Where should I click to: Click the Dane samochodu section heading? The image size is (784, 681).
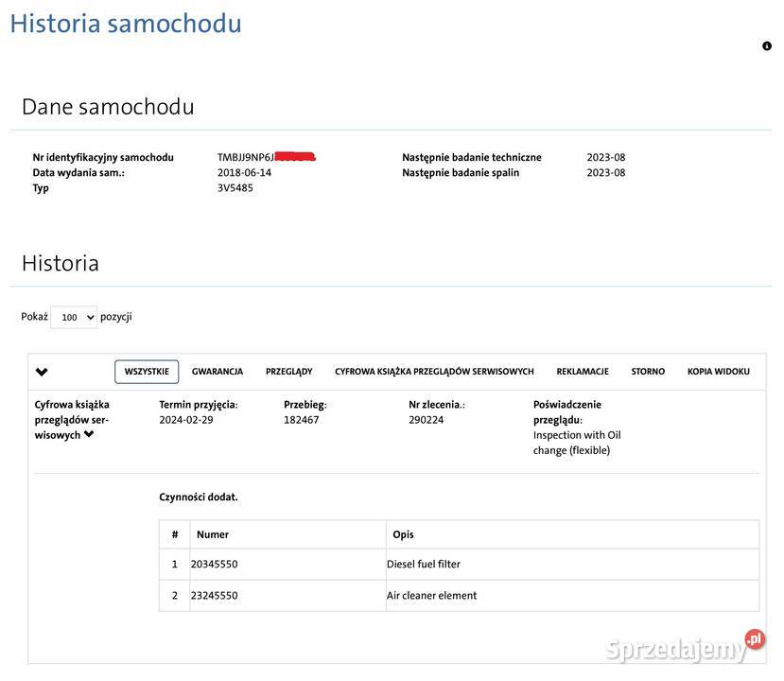110,105
